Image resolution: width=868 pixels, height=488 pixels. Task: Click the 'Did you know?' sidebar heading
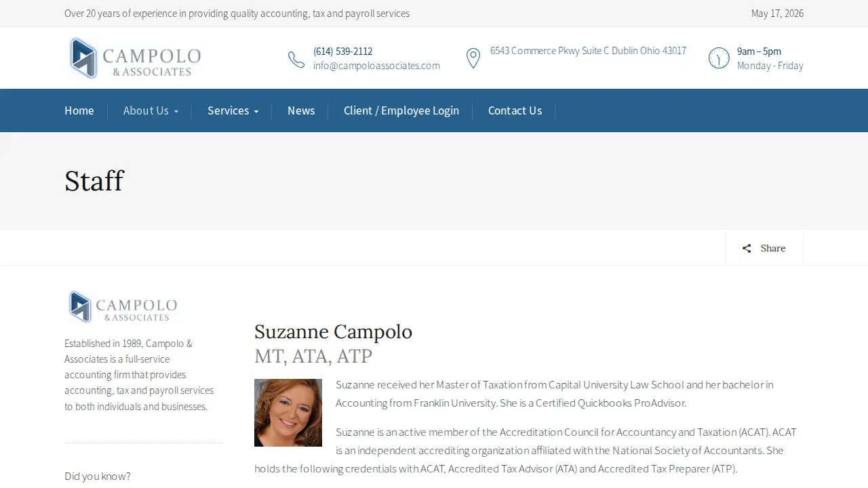point(98,476)
